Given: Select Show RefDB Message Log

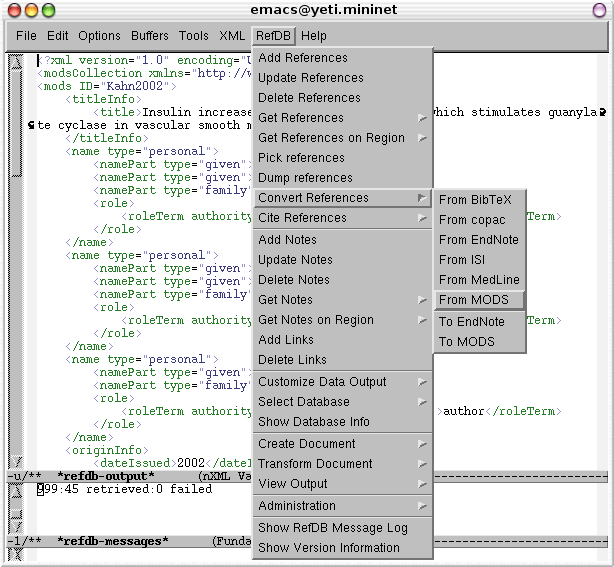Looking at the screenshot, I should click(343, 527).
